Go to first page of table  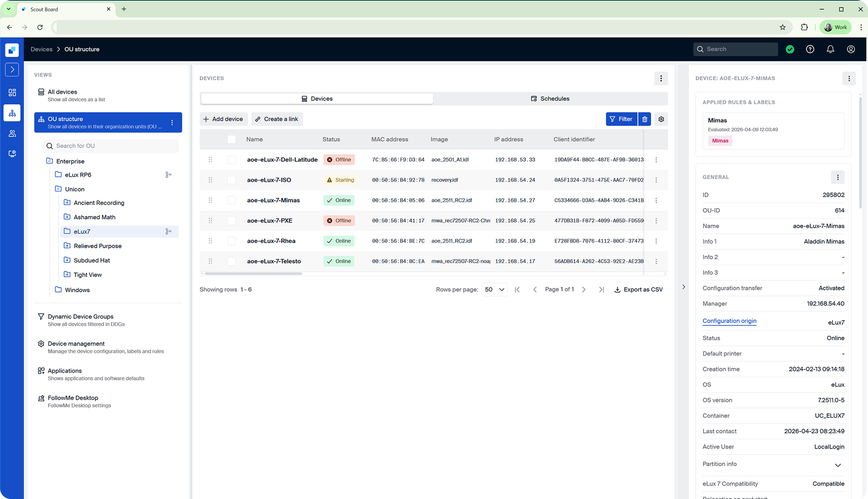pos(517,290)
